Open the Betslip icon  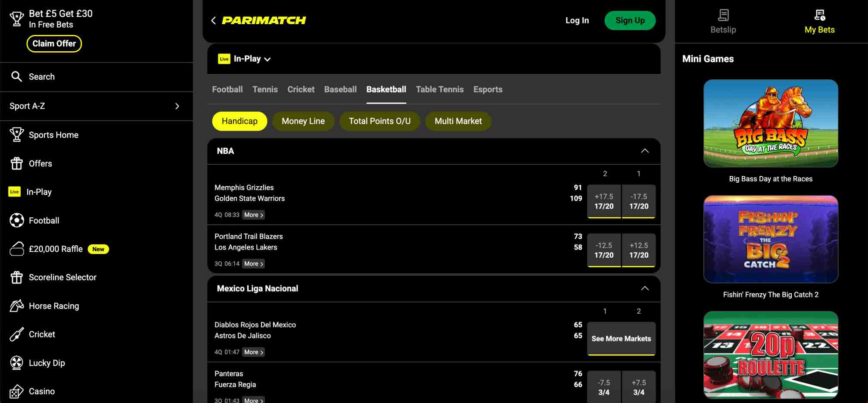pyautogui.click(x=723, y=14)
